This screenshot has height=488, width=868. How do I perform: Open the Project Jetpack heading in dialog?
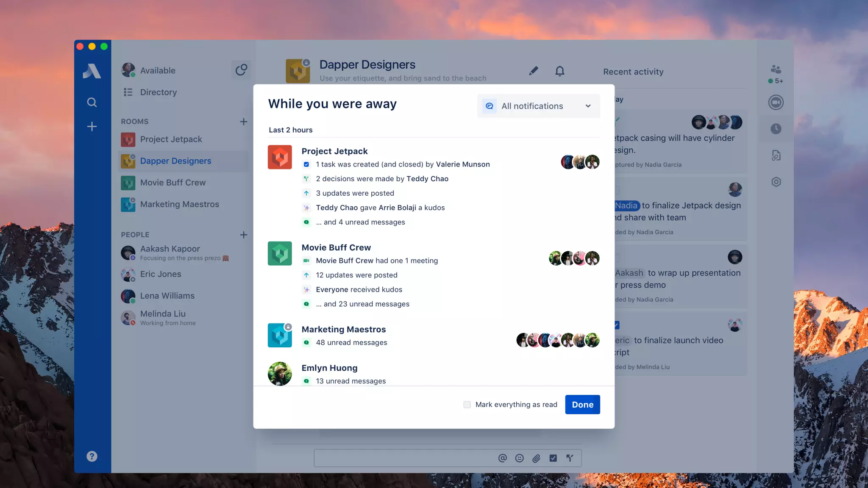pyautogui.click(x=334, y=151)
